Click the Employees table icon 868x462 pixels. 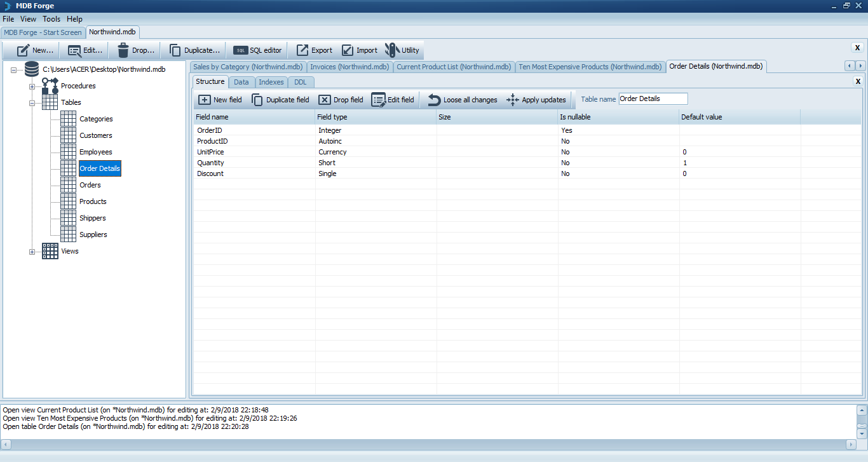coord(69,152)
